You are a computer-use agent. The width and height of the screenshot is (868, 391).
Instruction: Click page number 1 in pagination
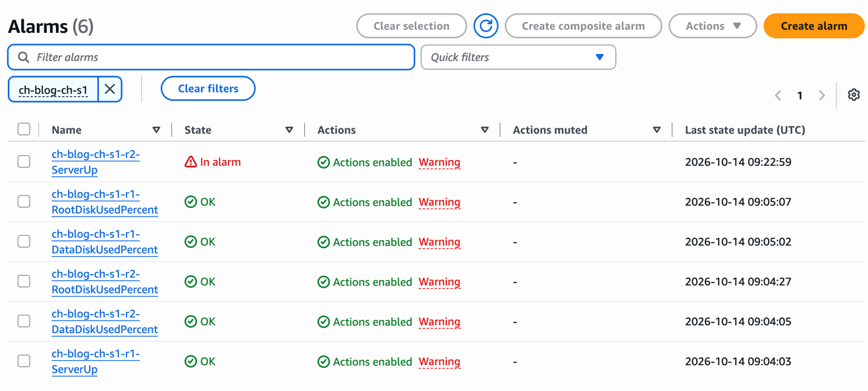coord(800,95)
